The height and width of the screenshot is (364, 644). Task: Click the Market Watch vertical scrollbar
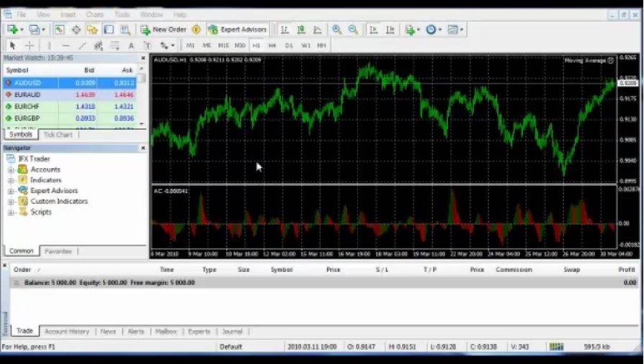[142, 96]
